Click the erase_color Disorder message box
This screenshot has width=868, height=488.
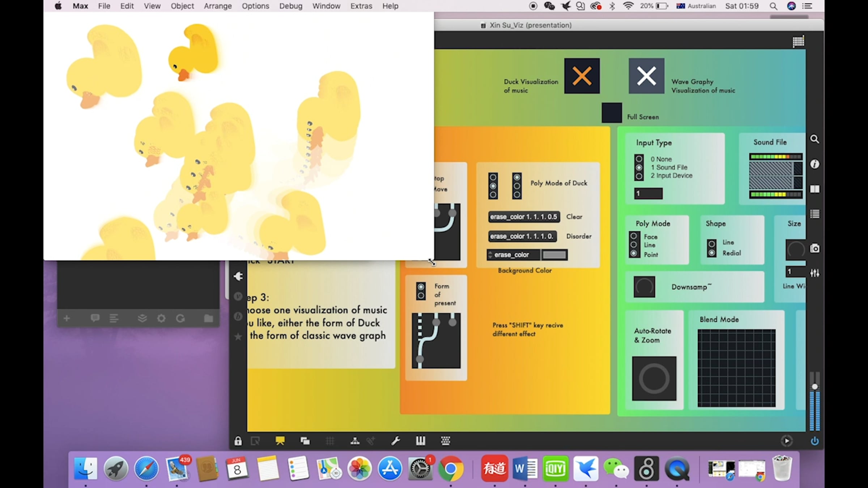(522, 236)
